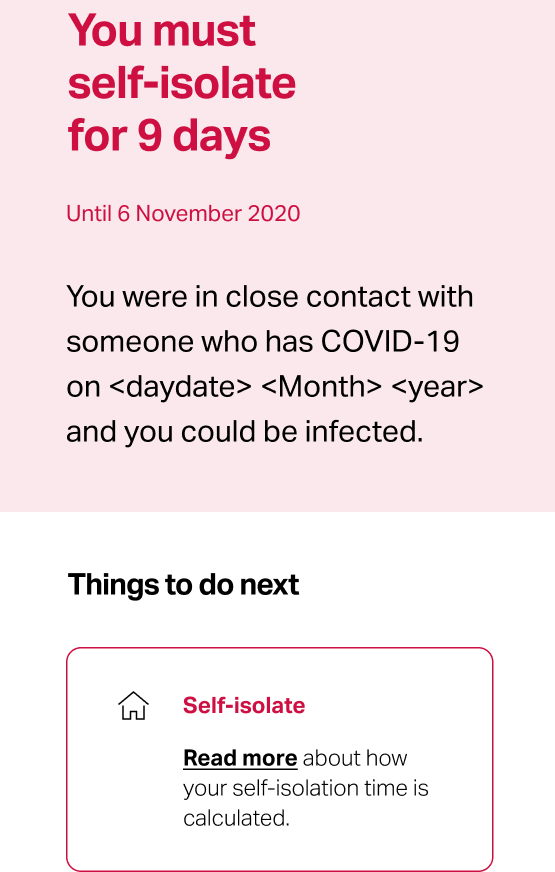Image resolution: width=555 pixels, height=872 pixels.
Task: Click the house icon beside Self-isolate
Action: pos(133,706)
